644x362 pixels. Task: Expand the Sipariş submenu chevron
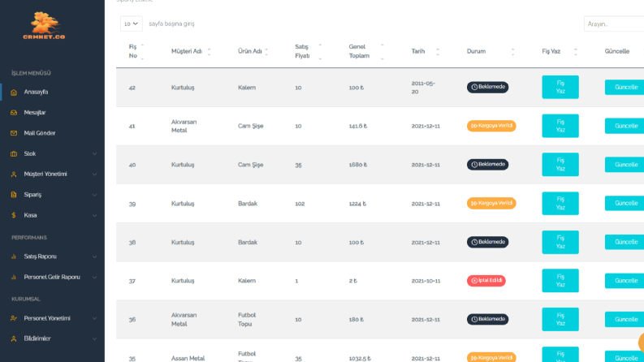click(x=94, y=195)
